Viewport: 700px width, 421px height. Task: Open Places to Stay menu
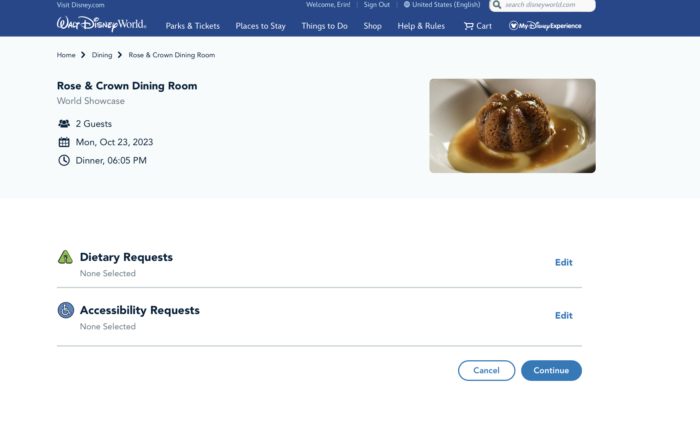click(x=260, y=26)
